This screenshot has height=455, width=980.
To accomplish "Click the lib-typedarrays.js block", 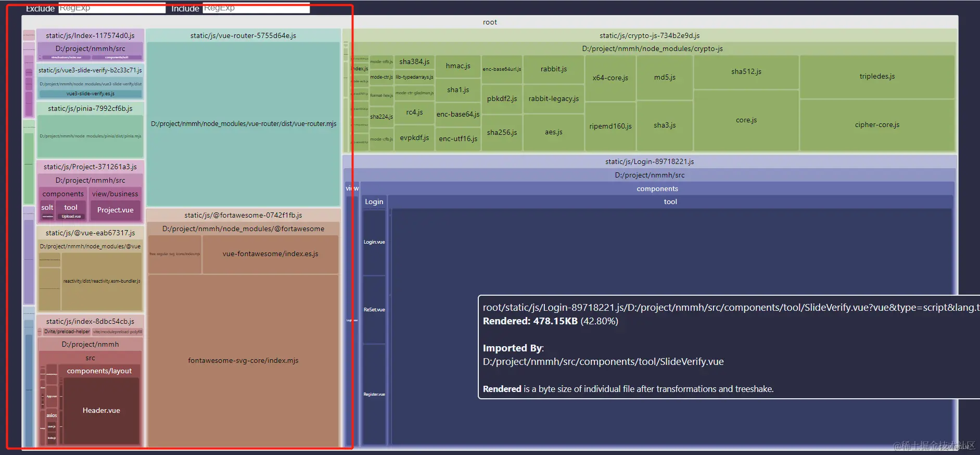I will pyautogui.click(x=414, y=77).
